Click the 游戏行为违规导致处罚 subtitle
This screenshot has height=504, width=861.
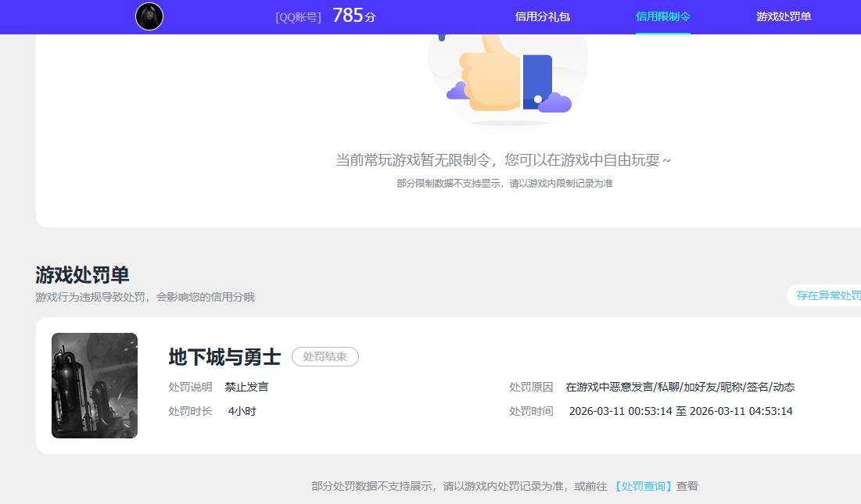145,297
